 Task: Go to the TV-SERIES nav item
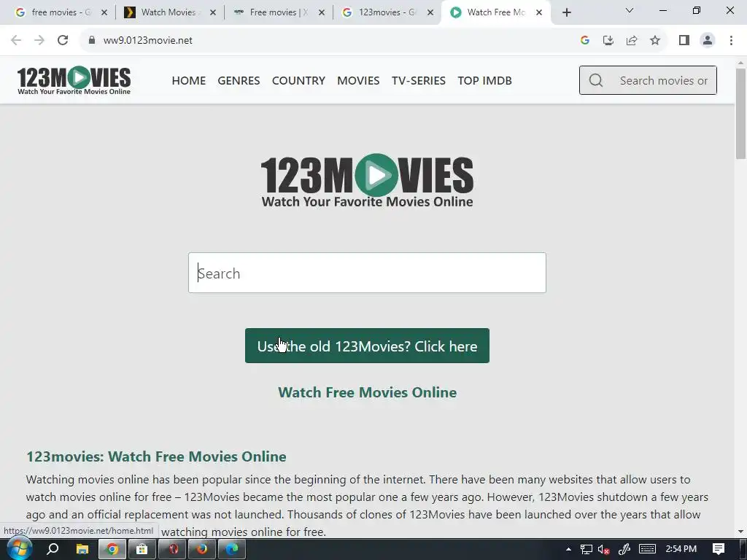tap(419, 80)
